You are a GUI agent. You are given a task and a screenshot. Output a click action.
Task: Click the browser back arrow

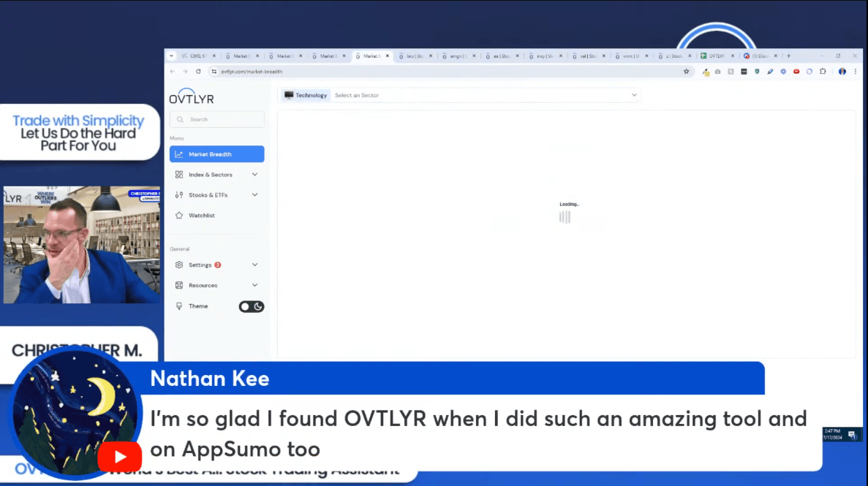click(172, 72)
